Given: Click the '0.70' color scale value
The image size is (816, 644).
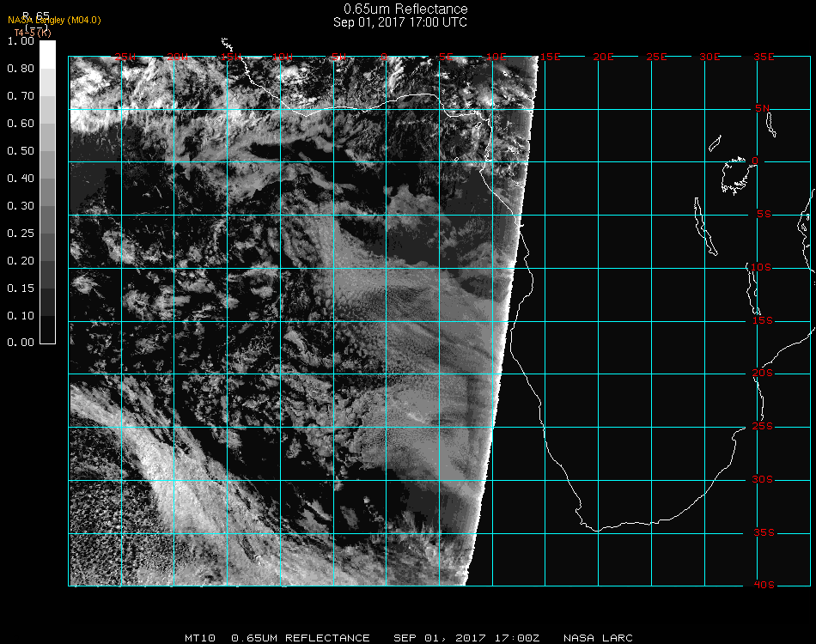Looking at the screenshot, I should 21,95.
